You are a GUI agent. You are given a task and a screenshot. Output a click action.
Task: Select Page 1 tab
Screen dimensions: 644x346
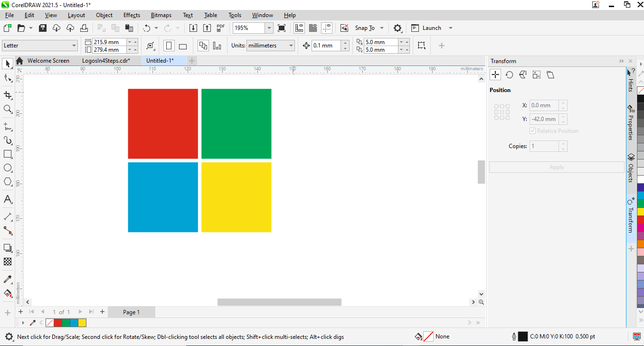(x=132, y=312)
